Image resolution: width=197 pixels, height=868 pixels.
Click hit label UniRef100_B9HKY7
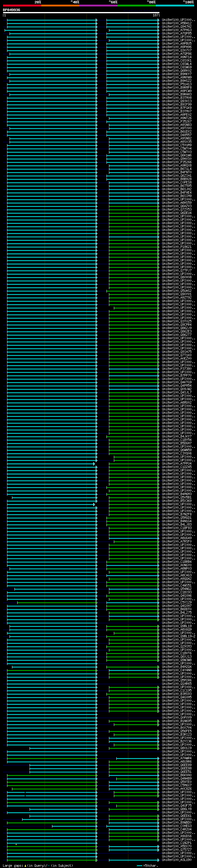(177, 74)
